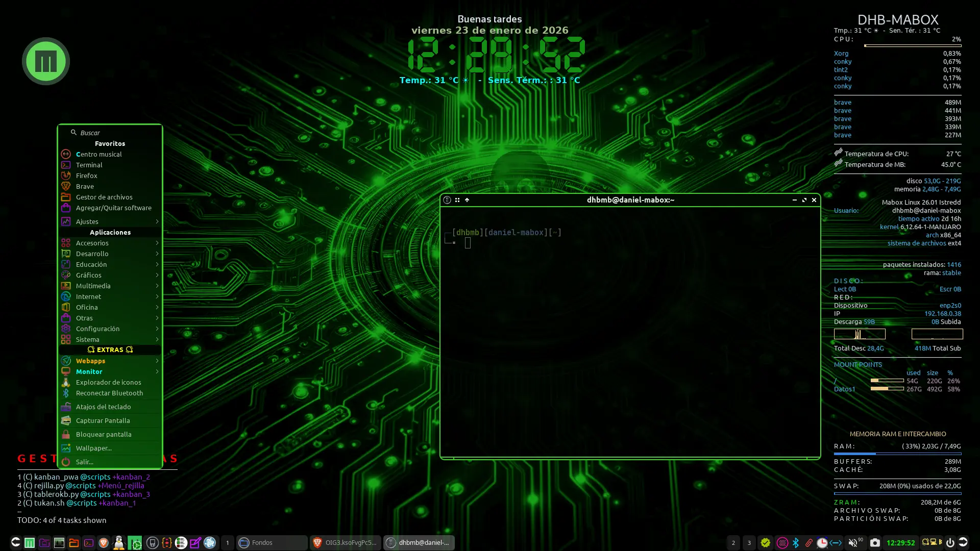The image size is (980, 551).
Task: Open the alarm clock tray icon
Action: 822,543
